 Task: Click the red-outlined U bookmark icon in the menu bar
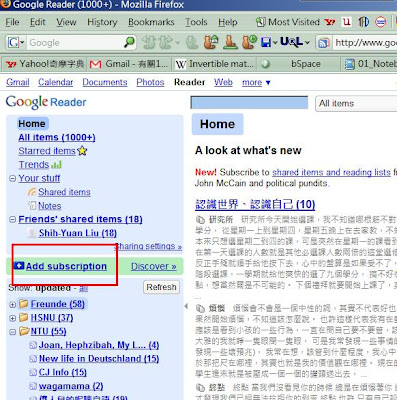click(347, 22)
